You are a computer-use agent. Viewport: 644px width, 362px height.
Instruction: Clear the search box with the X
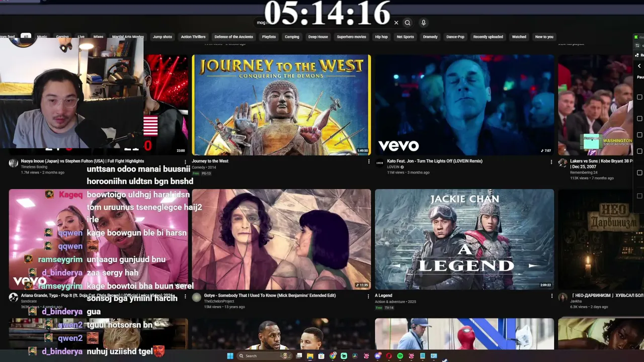click(396, 23)
